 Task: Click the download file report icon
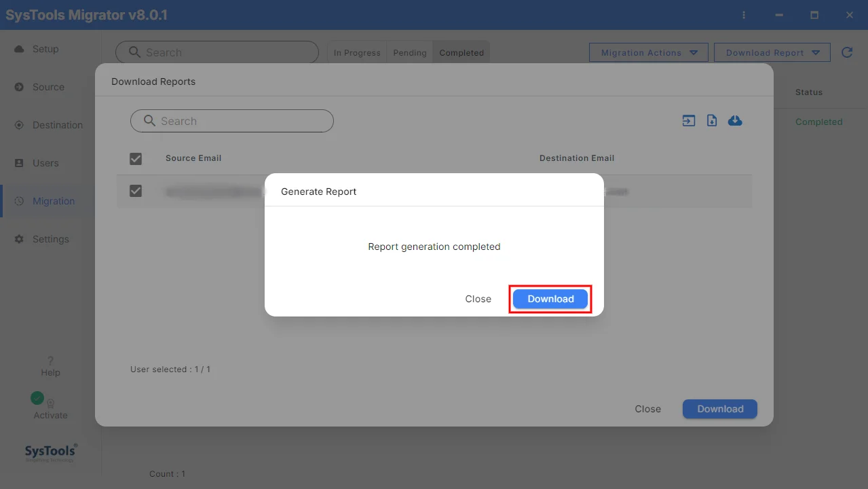click(x=712, y=121)
